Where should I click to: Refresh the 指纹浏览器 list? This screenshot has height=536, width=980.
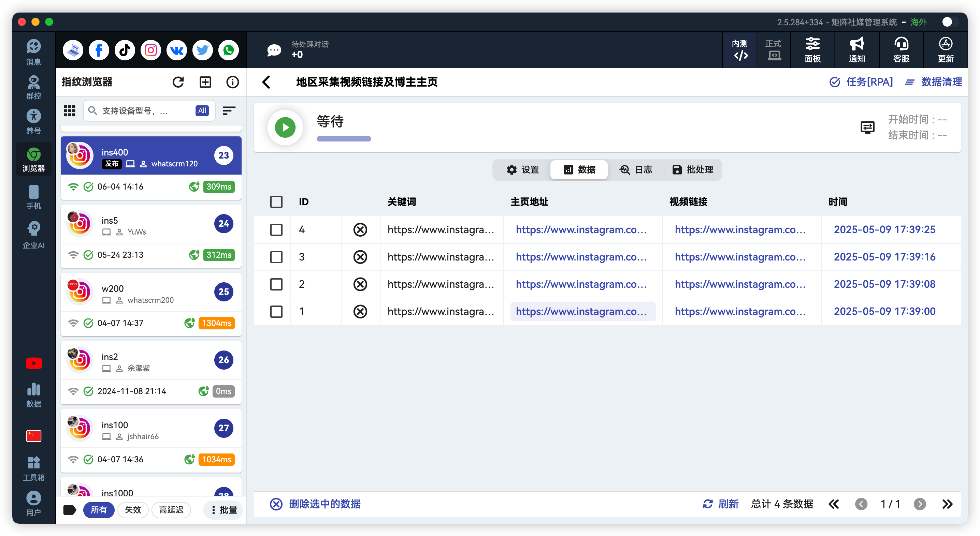click(x=178, y=82)
